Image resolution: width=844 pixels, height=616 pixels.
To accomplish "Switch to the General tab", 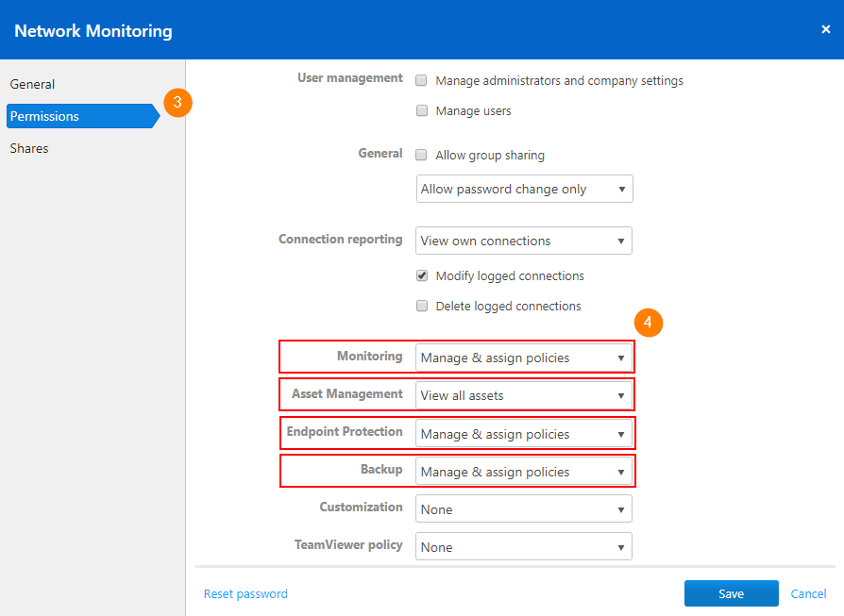I will coord(32,84).
